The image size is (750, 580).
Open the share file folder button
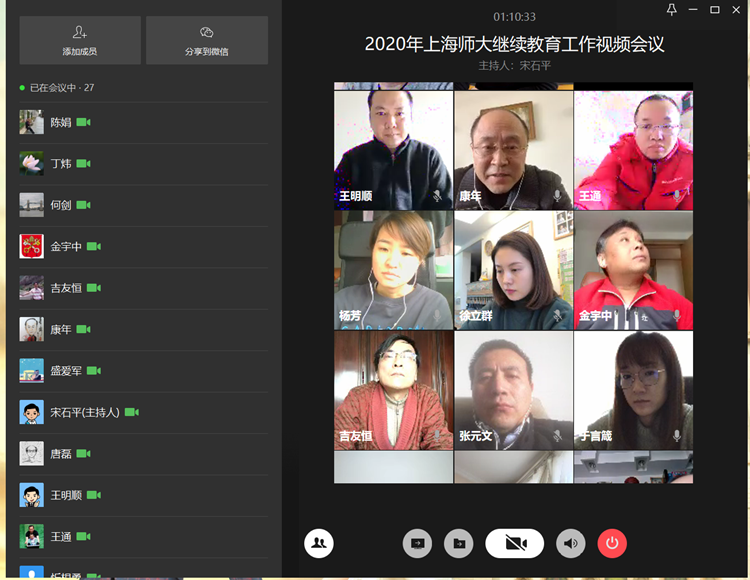coord(459,543)
